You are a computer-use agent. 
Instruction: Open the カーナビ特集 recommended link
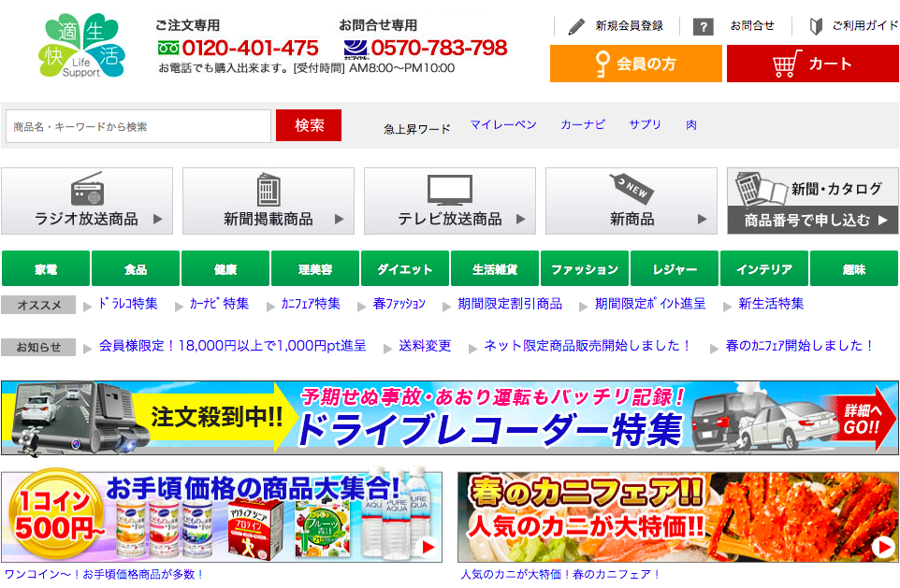click(x=219, y=304)
